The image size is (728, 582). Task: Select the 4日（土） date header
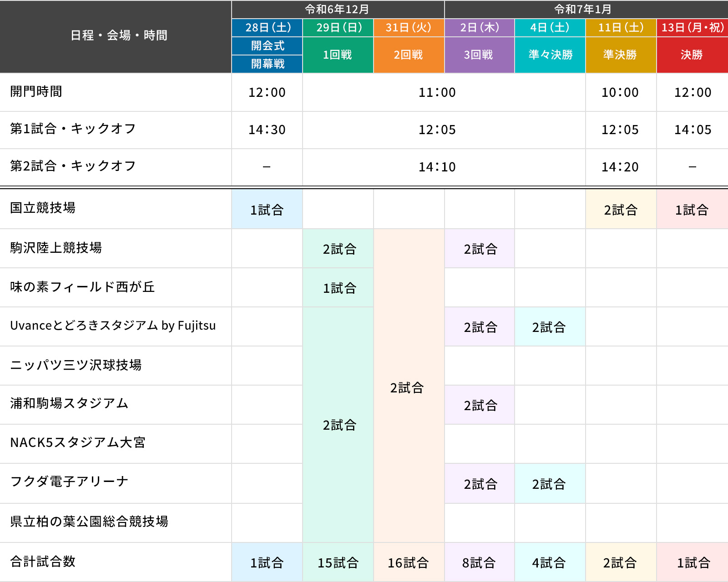550,27
